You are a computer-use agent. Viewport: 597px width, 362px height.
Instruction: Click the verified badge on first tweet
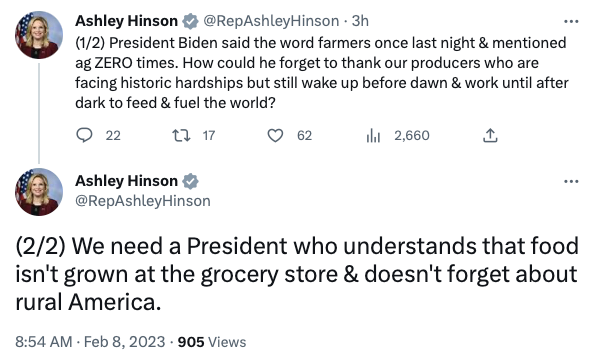190,21
